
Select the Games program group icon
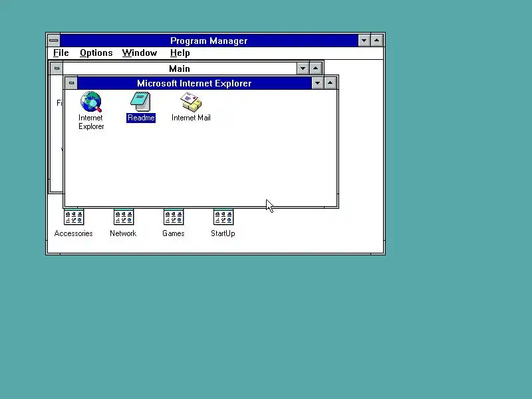tap(174, 217)
